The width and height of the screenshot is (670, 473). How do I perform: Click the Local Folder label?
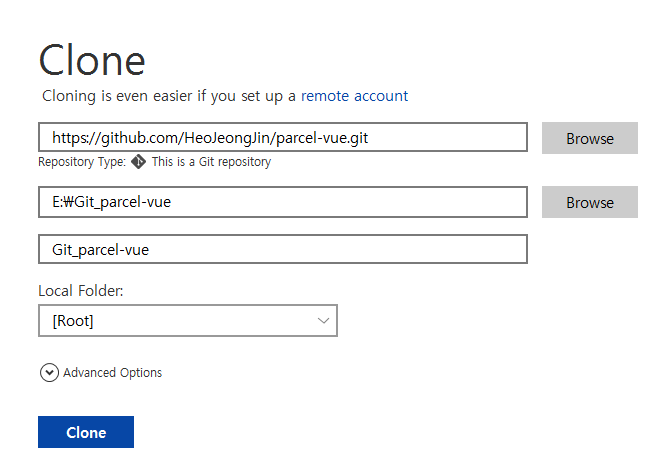pos(80,291)
